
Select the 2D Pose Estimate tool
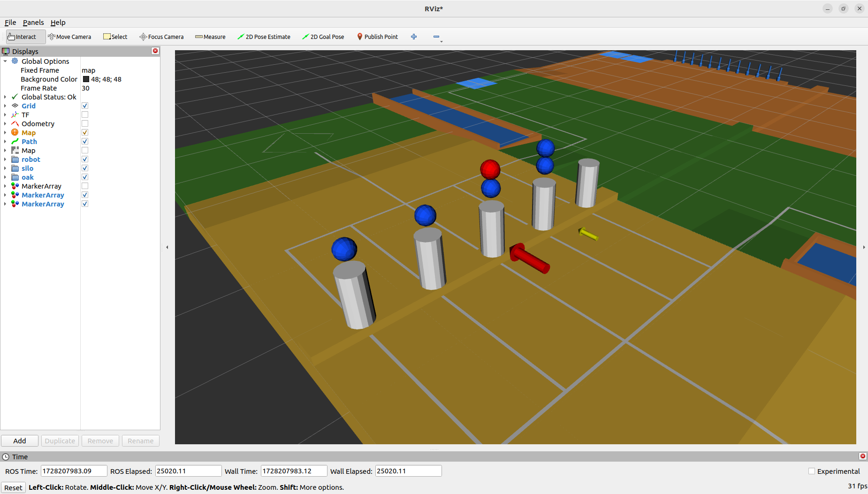264,37
